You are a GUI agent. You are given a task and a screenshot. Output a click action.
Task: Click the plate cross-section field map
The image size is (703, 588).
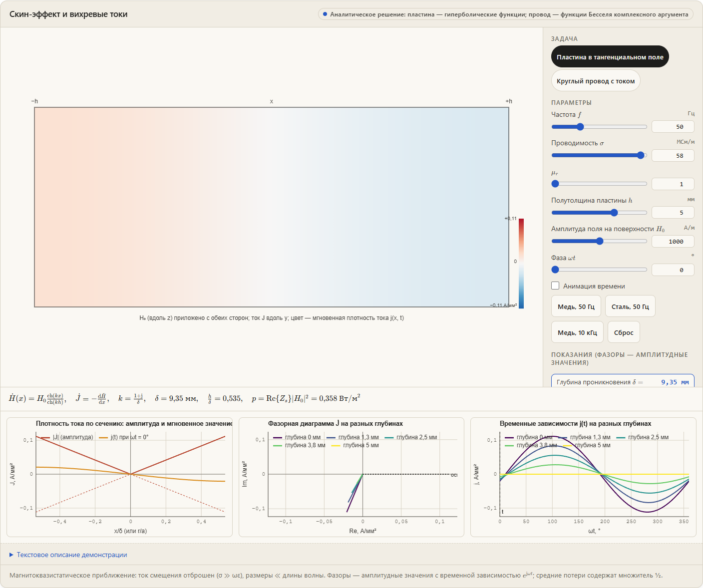pyautogui.click(x=272, y=207)
